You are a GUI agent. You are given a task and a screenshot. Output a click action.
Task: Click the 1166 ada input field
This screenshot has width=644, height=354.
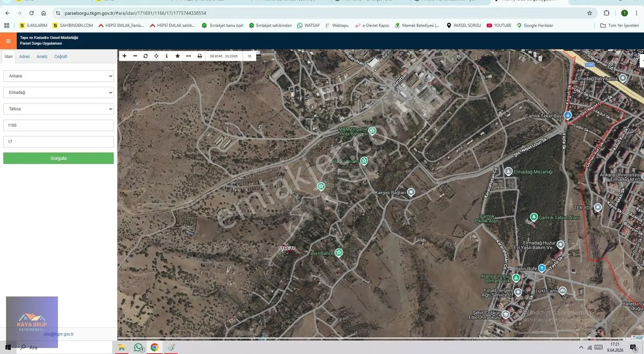click(58, 126)
